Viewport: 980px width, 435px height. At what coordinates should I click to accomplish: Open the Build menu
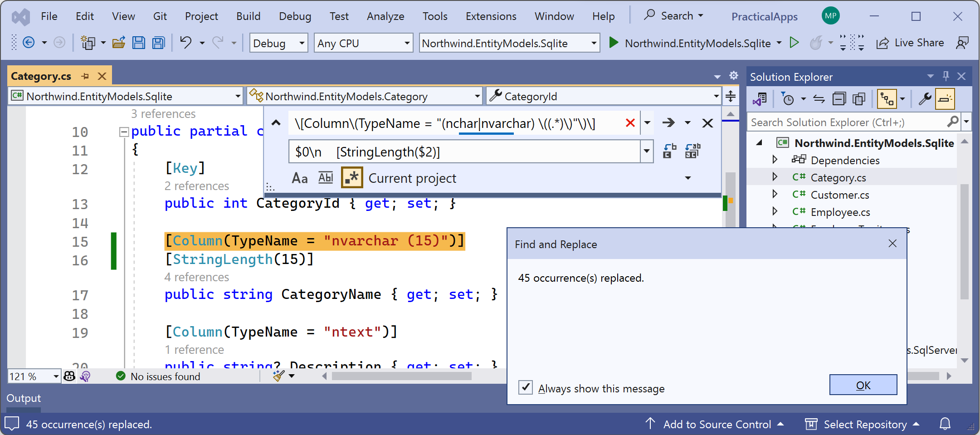[x=248, y=16]
